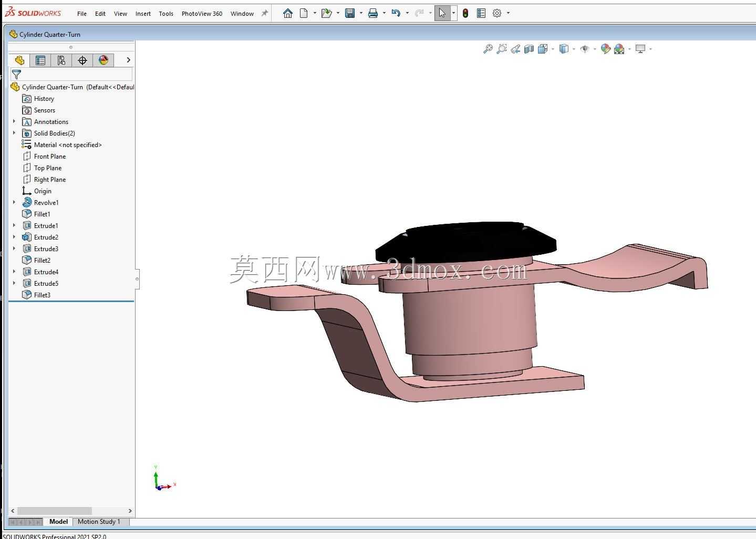
Task: Open the View menu
Action: 120,14
